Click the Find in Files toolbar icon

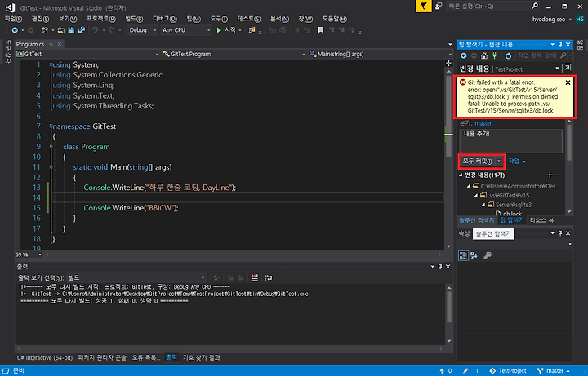[252, 30]
